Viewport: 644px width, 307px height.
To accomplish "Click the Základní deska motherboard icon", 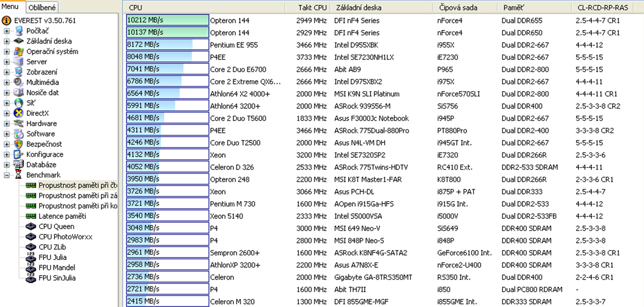I will 19,41.
